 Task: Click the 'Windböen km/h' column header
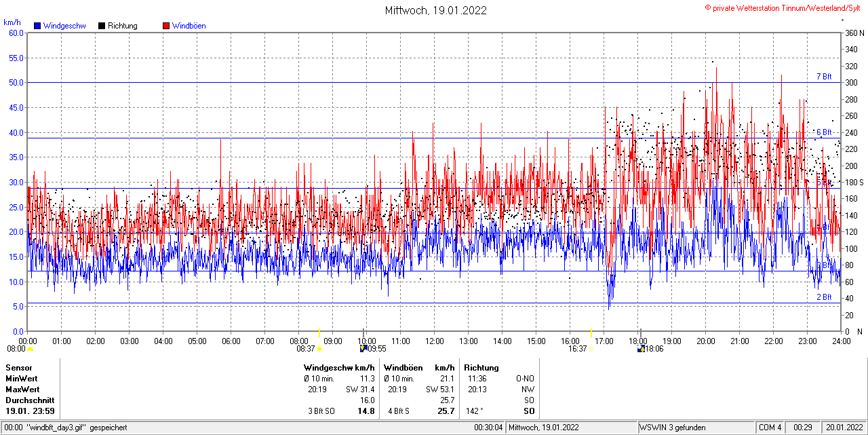[x=419, y=368]
